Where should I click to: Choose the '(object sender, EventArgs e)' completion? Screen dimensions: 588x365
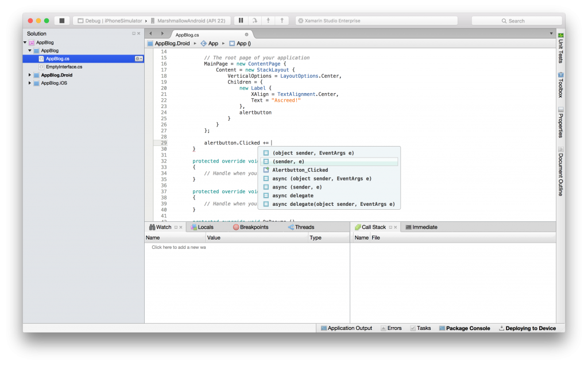click(329, 153)
